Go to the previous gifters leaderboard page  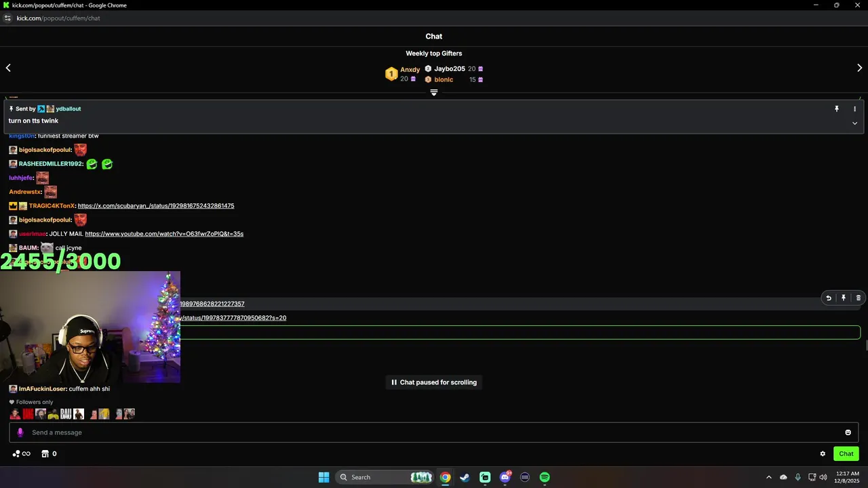pyautogui.click(x=8, y=68)
